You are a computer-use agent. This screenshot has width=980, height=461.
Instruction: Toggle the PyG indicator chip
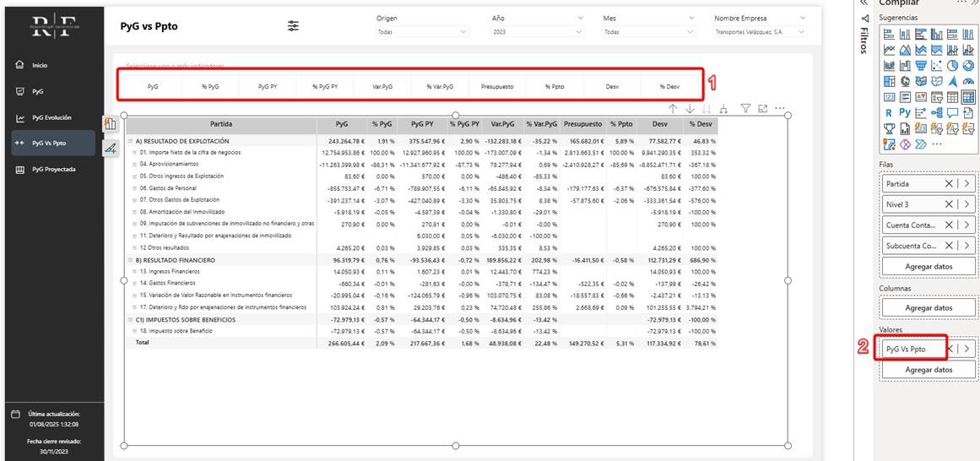point(153,86)
